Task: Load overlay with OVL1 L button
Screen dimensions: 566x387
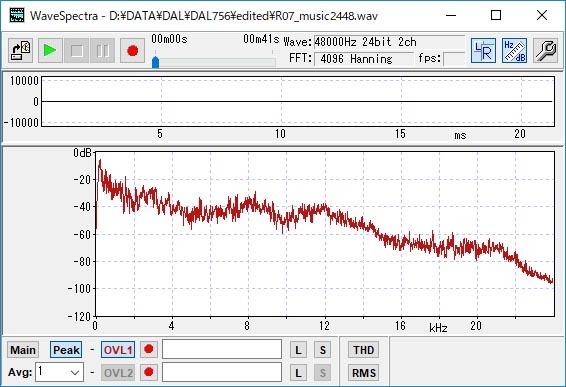Action: coord(298,350)
